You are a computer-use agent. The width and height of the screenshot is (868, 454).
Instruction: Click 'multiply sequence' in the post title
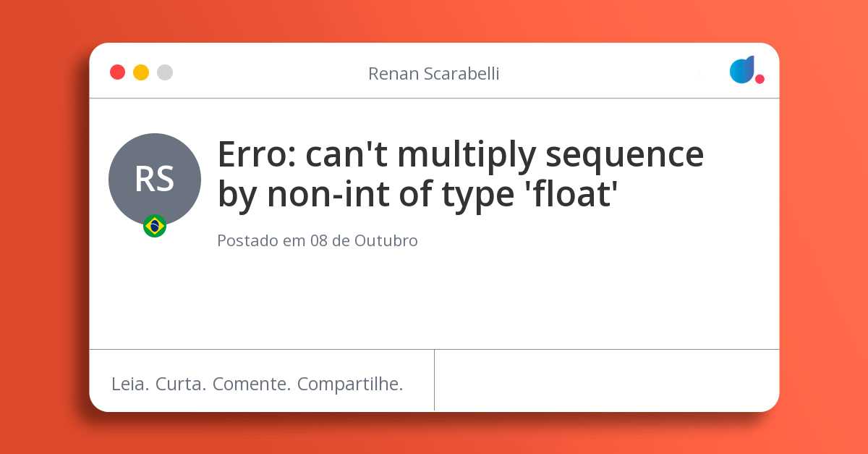tap(550, 154)
